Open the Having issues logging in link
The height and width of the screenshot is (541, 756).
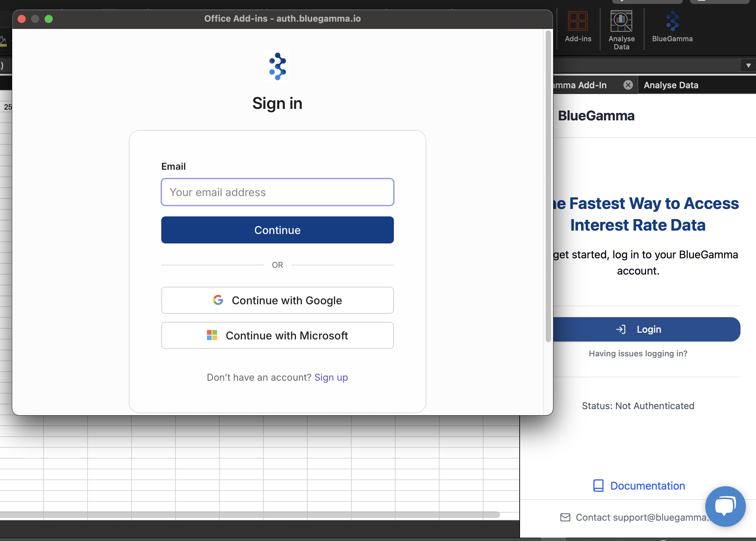[x=638, y=354]
